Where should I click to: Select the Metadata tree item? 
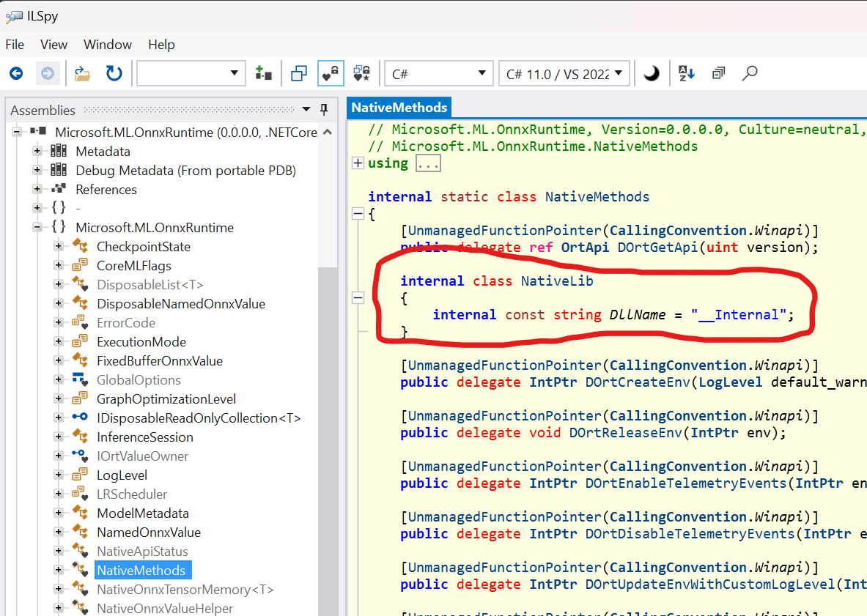click(103, 151)
